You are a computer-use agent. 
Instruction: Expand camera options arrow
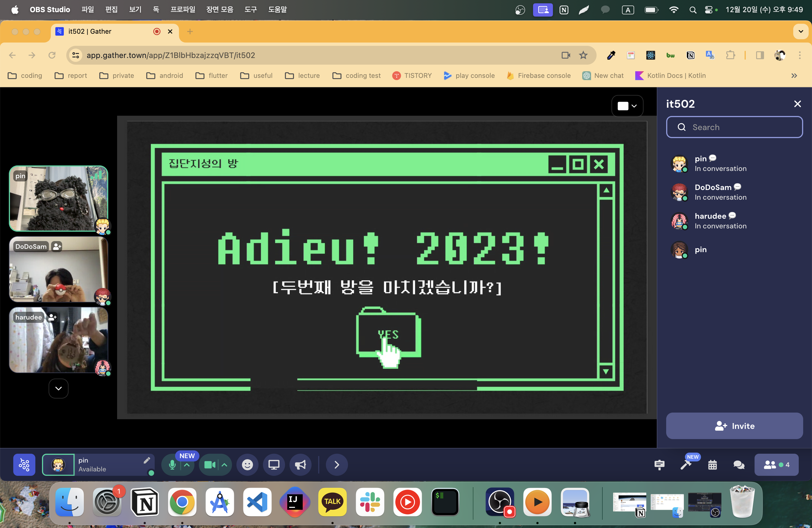pyautogui.click(x=224, y=464)
